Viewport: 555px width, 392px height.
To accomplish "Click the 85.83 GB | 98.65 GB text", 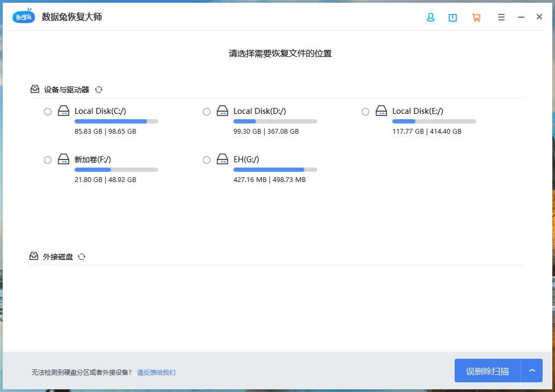I will [105, 132].
